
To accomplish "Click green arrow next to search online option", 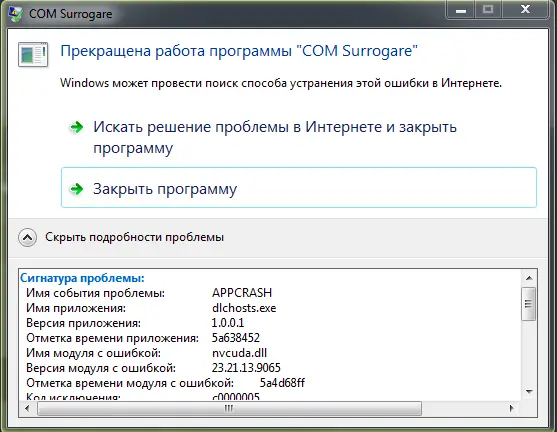I will tap(76, 127).
